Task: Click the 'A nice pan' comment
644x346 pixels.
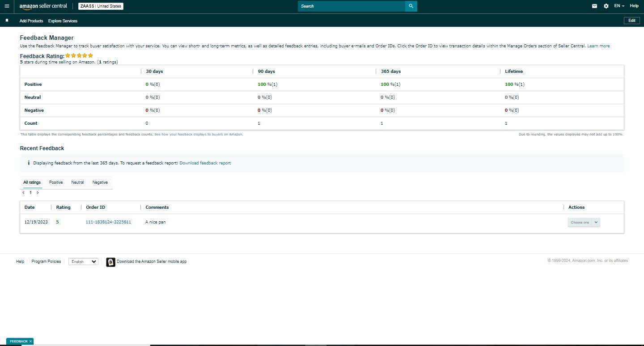Action: coord(156,222)
